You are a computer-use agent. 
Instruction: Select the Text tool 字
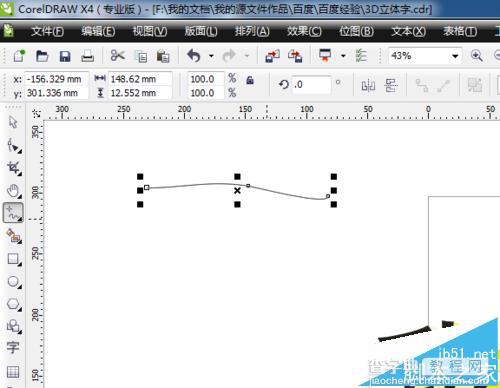tap(13, 347)
